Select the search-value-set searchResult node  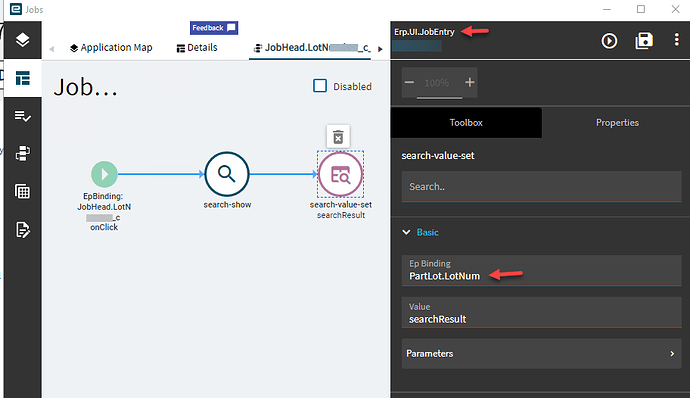coord(341,174)
